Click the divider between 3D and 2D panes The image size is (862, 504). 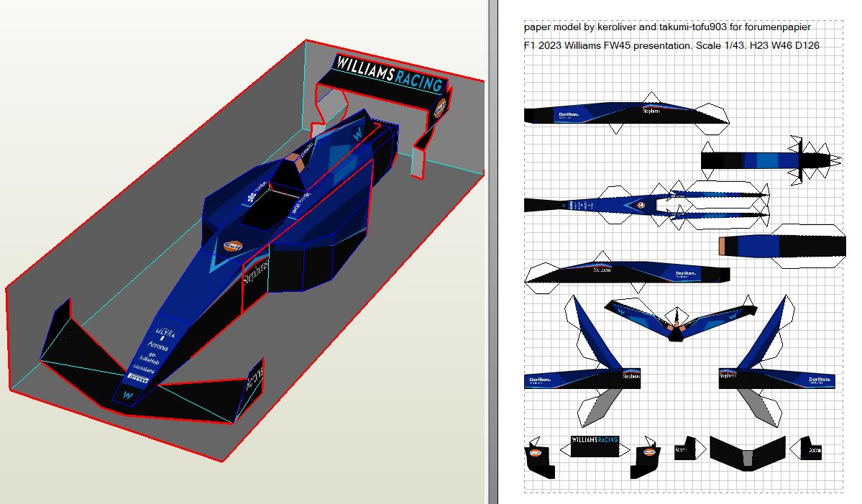pyautogui.click(x=491, y=252)
